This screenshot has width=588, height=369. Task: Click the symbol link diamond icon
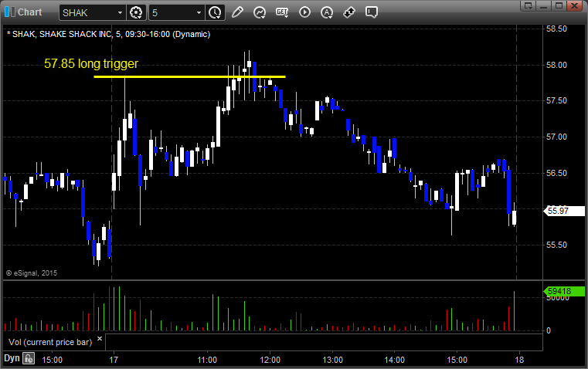[349, 12]
